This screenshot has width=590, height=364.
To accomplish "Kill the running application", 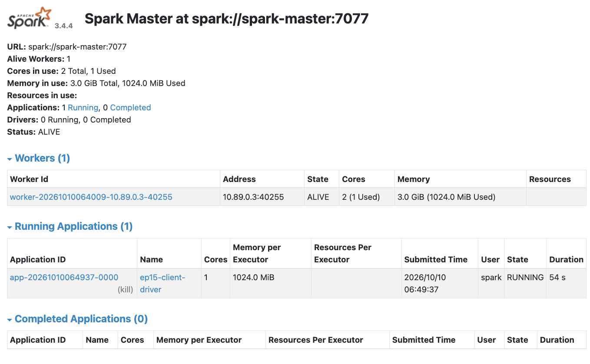I will [126, 289].
